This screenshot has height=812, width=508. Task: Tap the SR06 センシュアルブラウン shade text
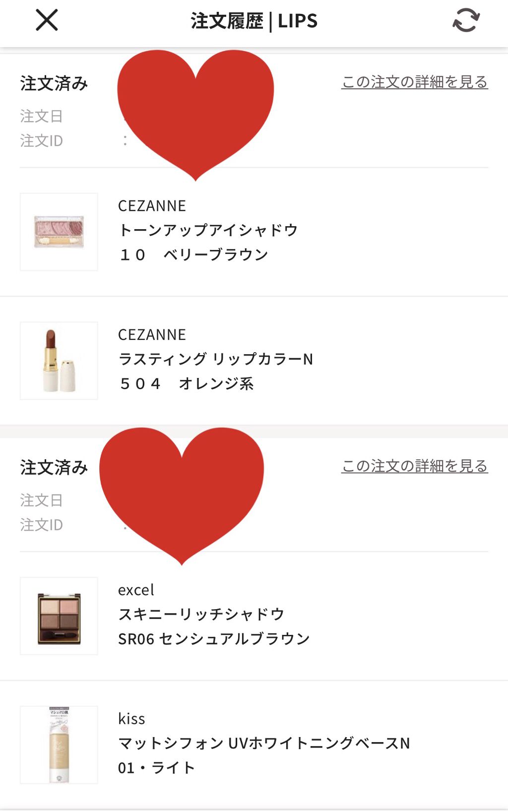(x=214, y=639)
